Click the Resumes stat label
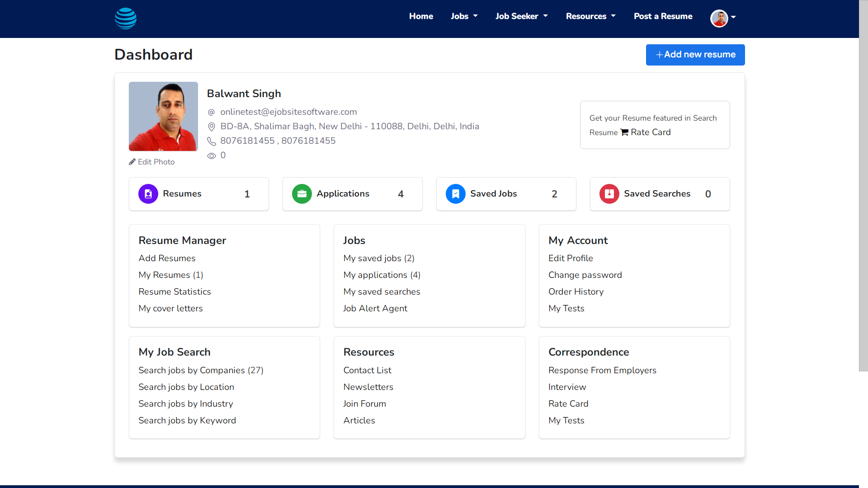This screenshot has height=488, width=868. pyautogui.click(x=182, y=194)
